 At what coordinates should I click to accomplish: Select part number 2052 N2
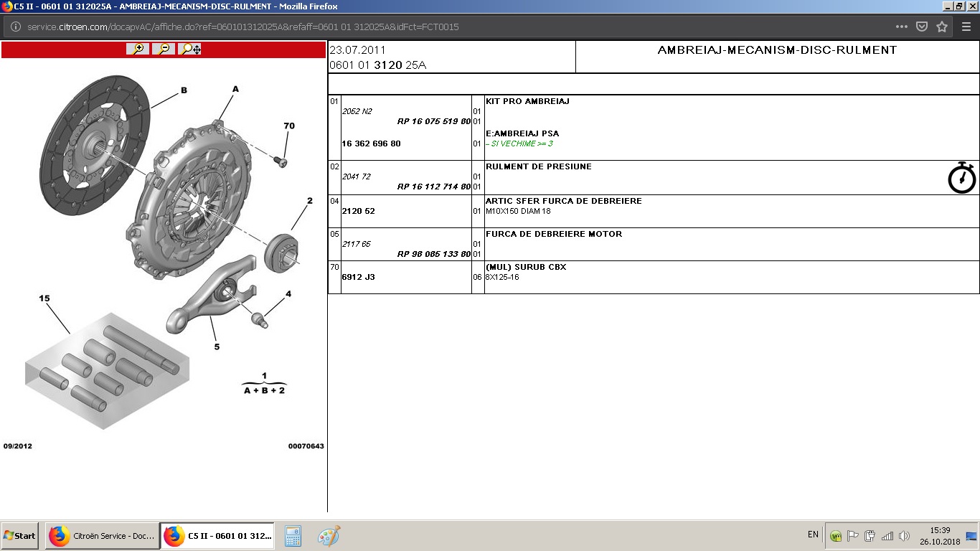(x=357, y=111)
